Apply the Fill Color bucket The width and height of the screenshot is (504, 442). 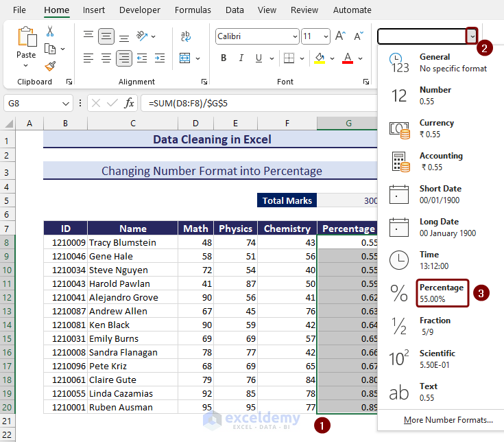tap(320, 58)
